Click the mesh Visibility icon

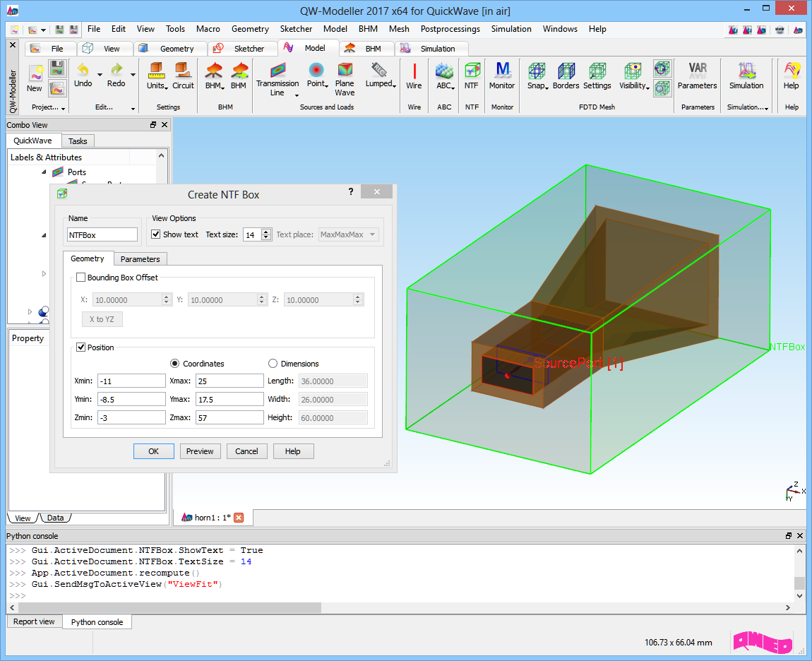(633, 71)
